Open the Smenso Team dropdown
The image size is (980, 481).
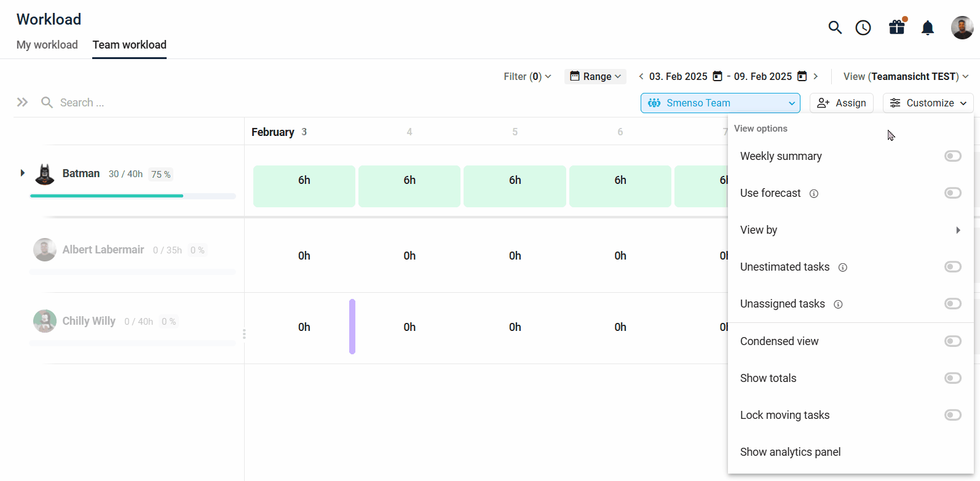(720, 103)
